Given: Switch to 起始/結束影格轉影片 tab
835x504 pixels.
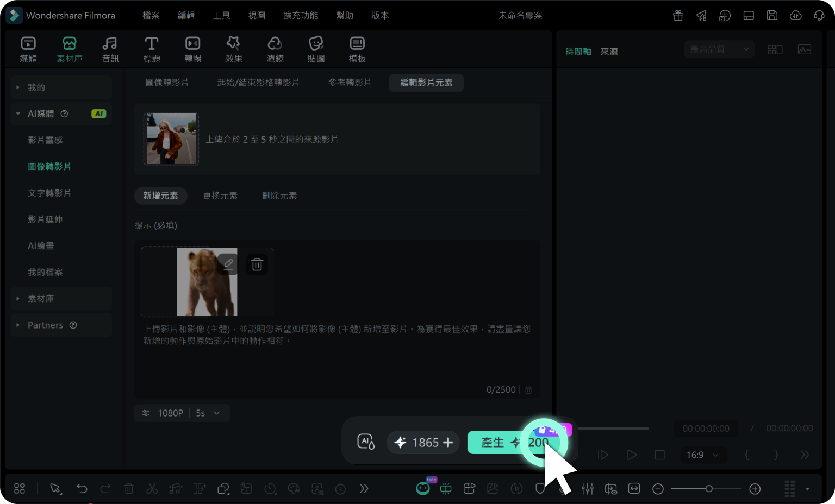Looking at the screenshot, I should point(258,83).
